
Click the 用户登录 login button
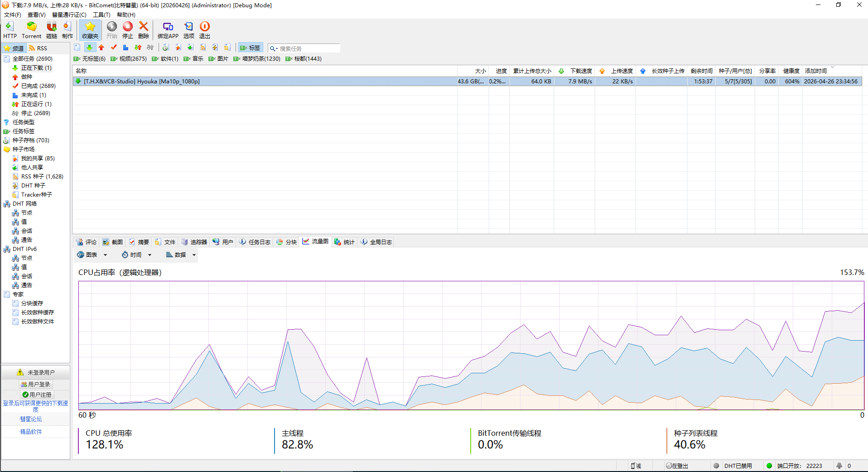pos(36,384)
